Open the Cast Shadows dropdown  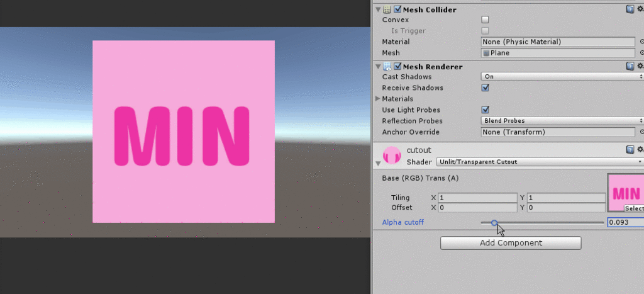tap(562, 76)
